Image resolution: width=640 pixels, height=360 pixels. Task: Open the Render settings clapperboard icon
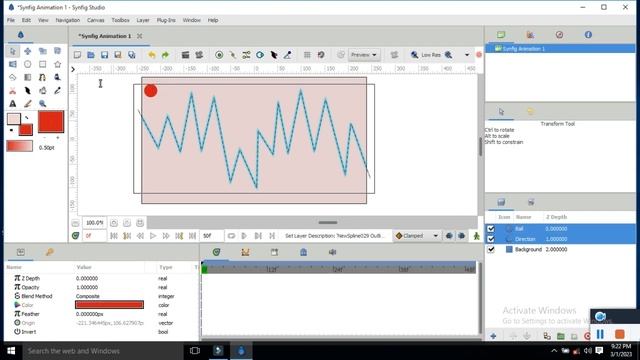[185, 55]
